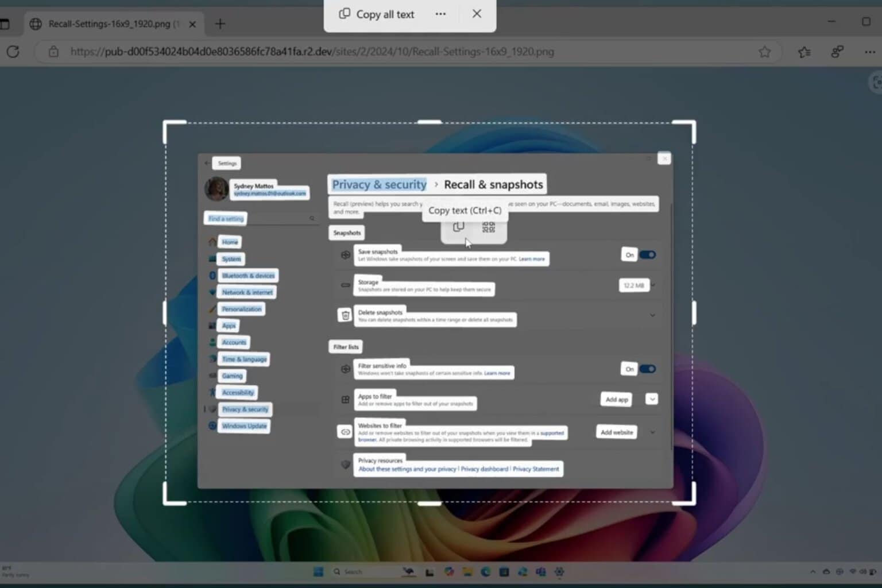Click the Snapshots section label
The image size is (882, 588).
tap(347, 233)
